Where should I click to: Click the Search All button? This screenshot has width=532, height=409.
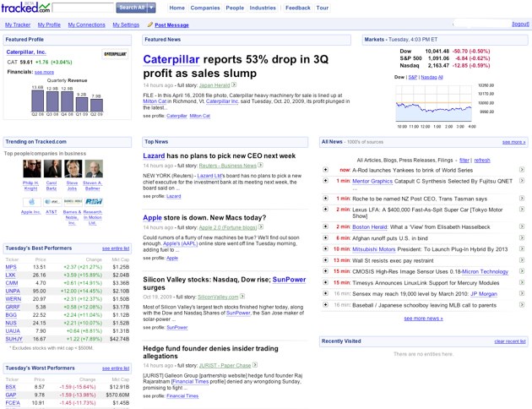coord(132,8)
